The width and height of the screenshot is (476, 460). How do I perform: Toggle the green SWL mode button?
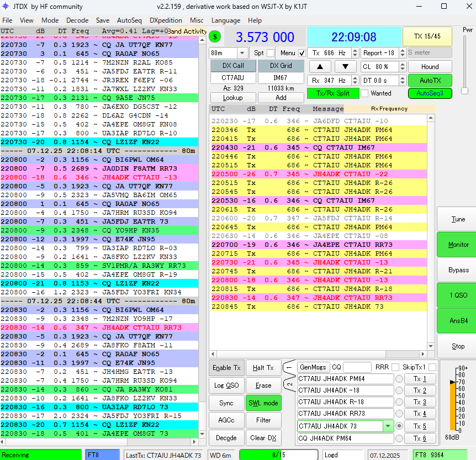(x=263, y=403)
